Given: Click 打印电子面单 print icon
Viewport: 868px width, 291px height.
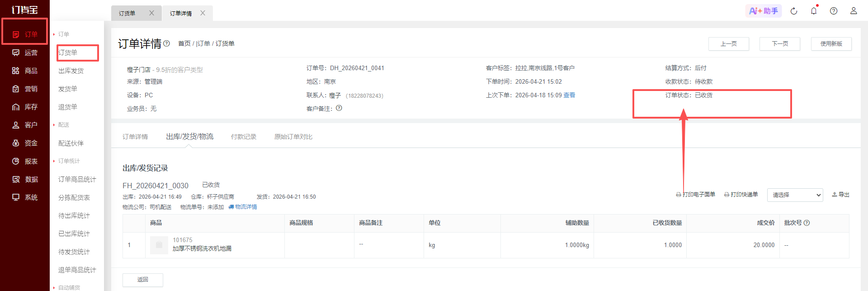Looking at the screenshot, I should click(x=679, y=195).
